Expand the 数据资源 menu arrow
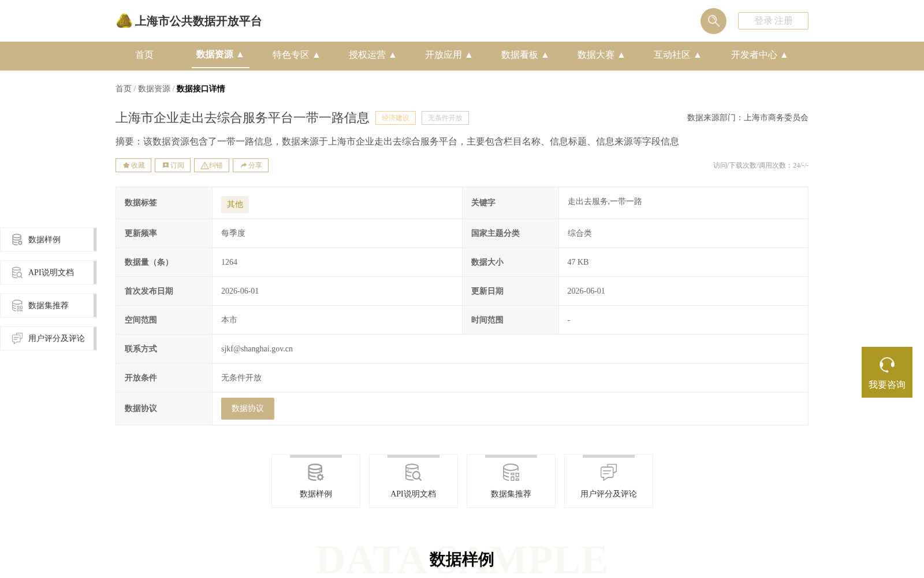Viewport: 924px width, 578px height. coord(240,54)
